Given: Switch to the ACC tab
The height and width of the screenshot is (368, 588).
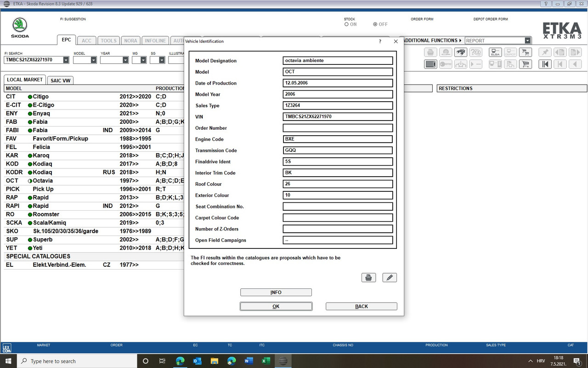Looking at the screenshot, I should click(x=86, y=40).
